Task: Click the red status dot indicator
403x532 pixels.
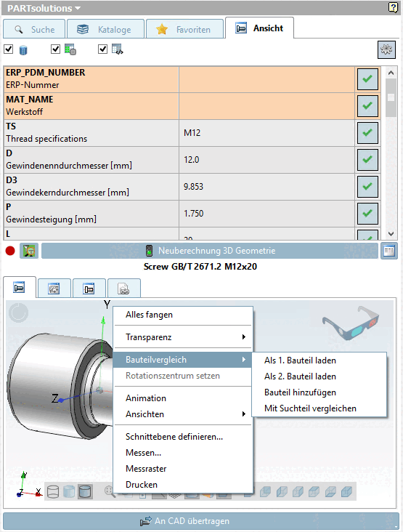Action: (10, 251)
